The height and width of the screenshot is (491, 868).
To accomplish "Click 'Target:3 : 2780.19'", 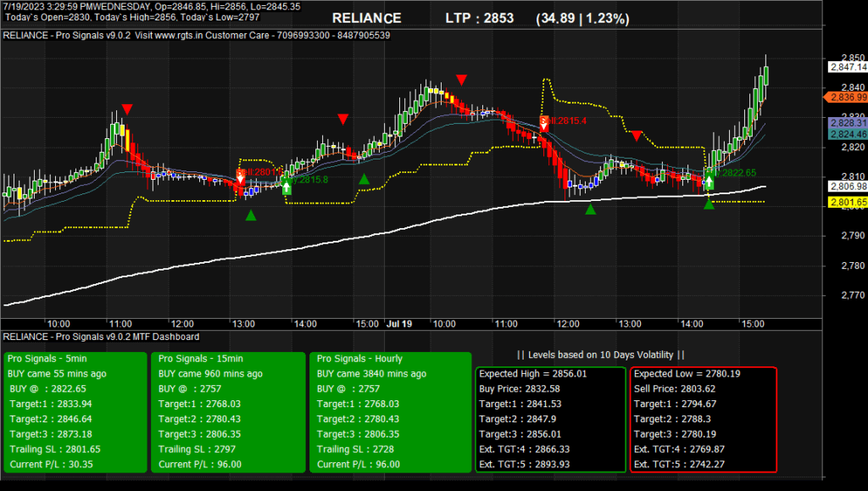I will point(676,434).
